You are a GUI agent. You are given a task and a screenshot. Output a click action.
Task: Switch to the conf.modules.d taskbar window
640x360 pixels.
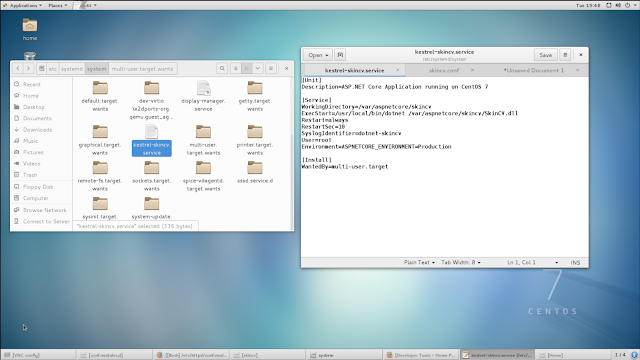(x=114, y=355)
